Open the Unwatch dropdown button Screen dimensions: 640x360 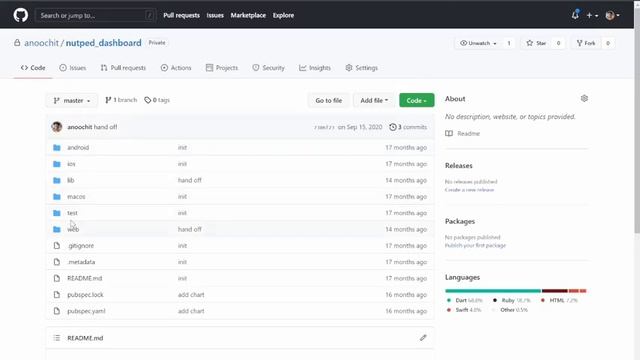tap(478, 43)
